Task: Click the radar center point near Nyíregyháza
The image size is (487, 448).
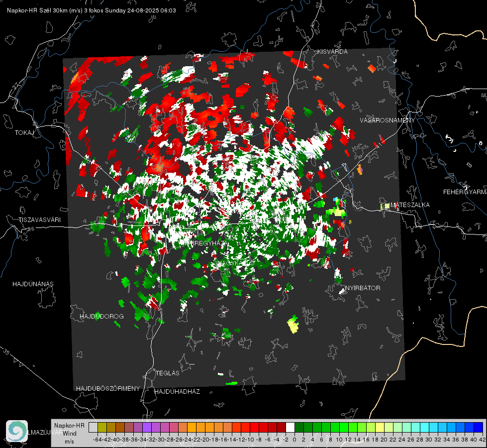Action: tap(234, 219)
